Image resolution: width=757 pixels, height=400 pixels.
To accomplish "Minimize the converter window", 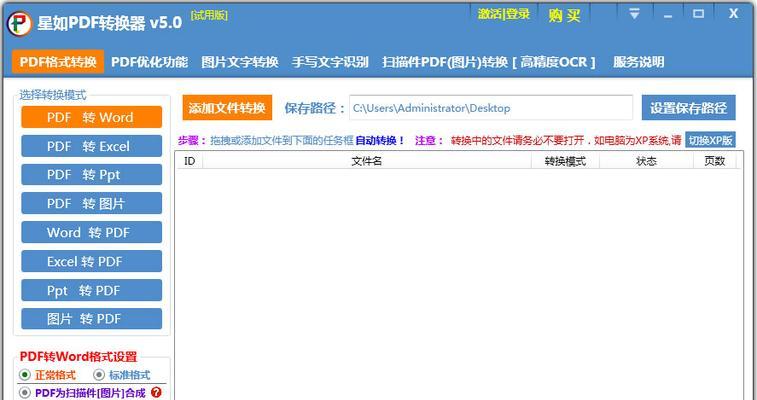I will pyautogui.click(x=668, y=14).
